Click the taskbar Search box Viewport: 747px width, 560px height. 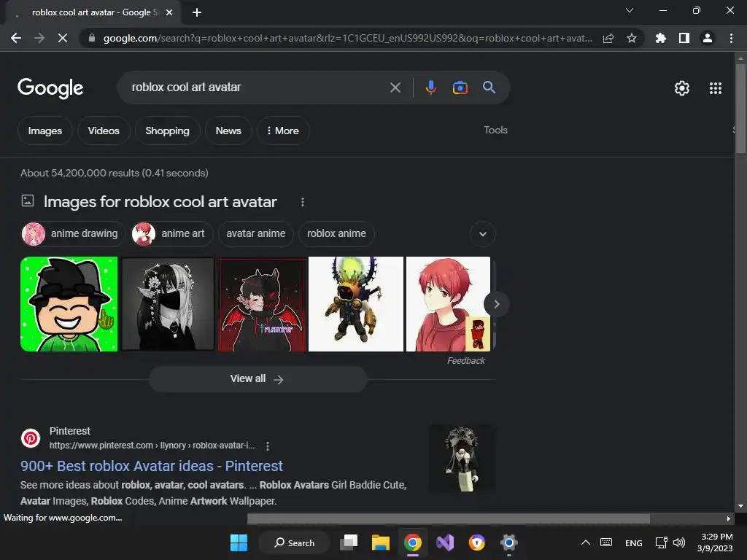point(295,542)
